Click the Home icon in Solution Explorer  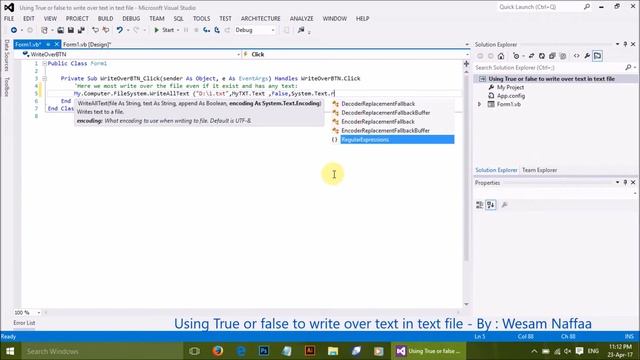point(501,56)
